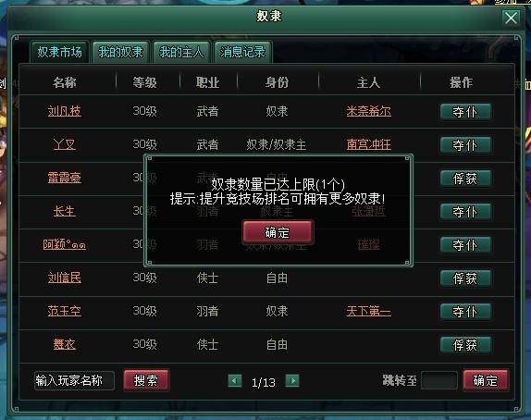
Task: Click the 确定 button next to 跳转至
Action: point(486,380)
